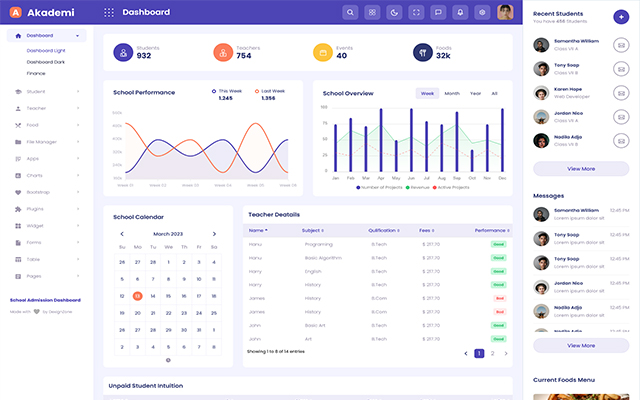The height and width of the screenshot is (400, 640).
Task: Open the settings gear in header
Action: (482, 13)
